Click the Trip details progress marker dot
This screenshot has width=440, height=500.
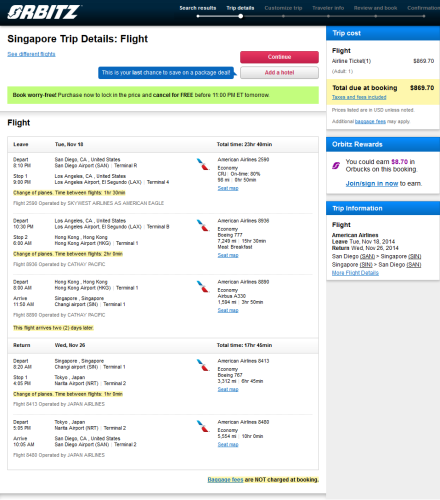coord(241,16)
